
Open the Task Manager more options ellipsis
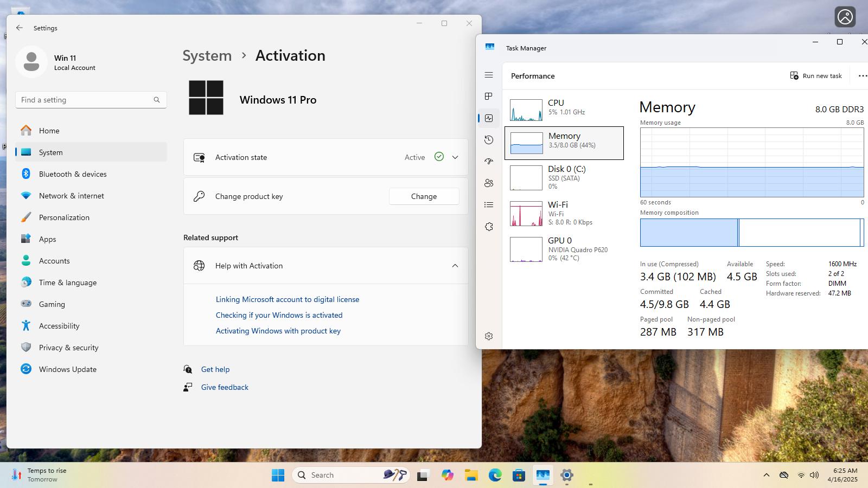point(863,76)
